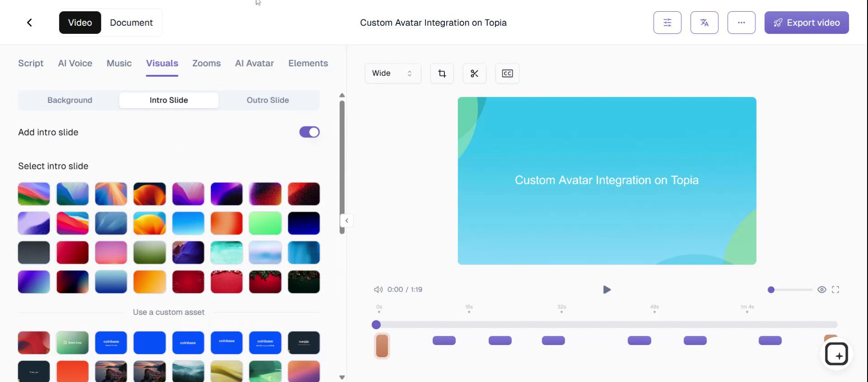868x382 pixels.
Task: Enter fullscreen preview mode
Action: point(835,289)
